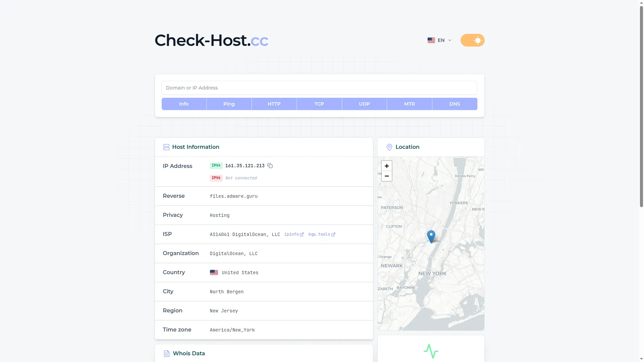The width and height of the screenshot is (644, 362).
Task: Click the Whois Data heading
Action: coord(189,354)
